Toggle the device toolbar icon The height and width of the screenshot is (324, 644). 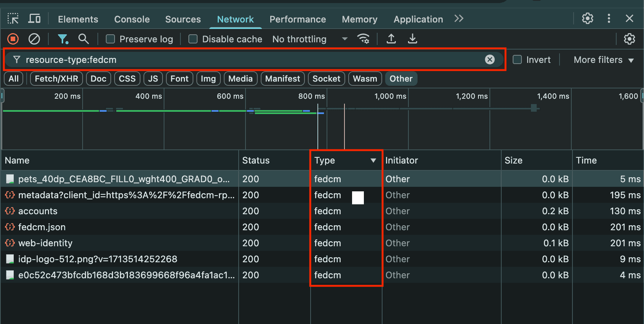pyautogui.click(x=35, y=19)
